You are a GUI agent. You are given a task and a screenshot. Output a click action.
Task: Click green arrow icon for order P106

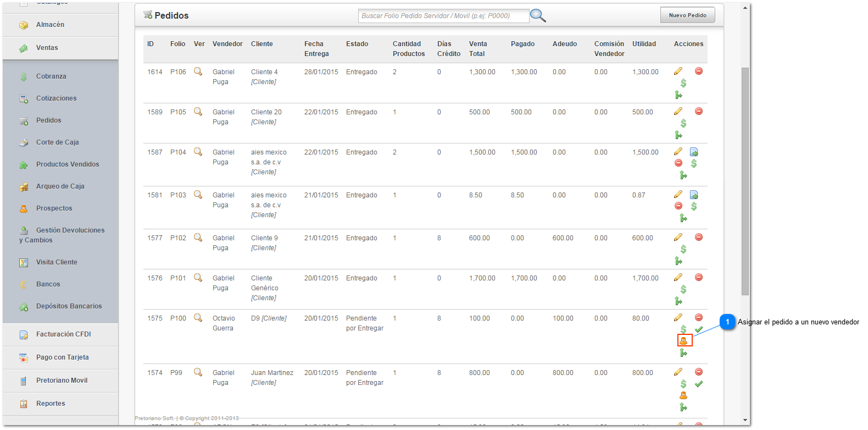click(678, 95)
